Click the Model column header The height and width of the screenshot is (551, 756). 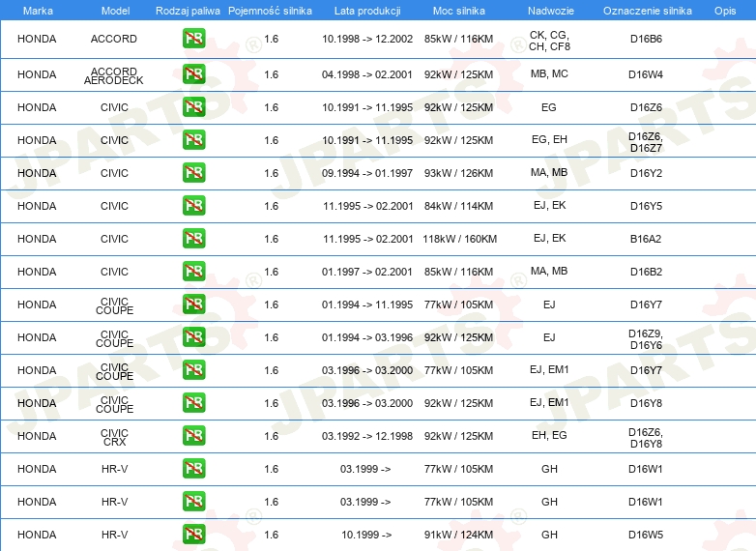pyautogui.click(x=115, y=11)
